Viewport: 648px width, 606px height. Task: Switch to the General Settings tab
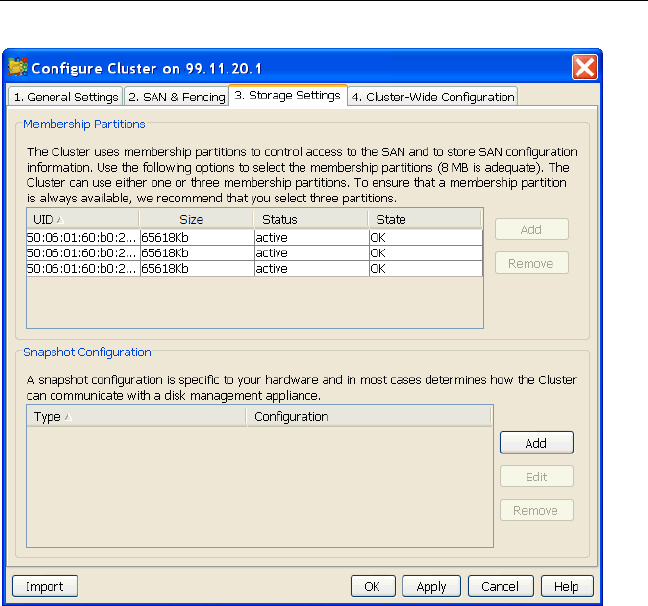click(x=64, y=97)
